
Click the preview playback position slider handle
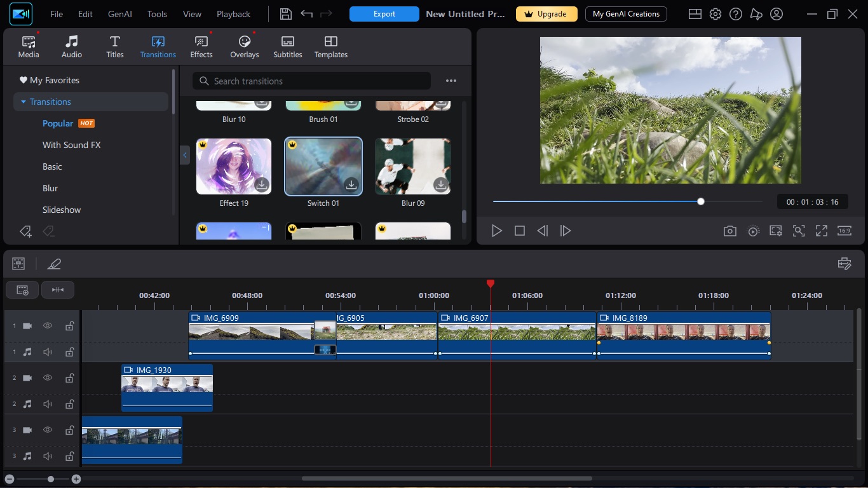pos(701,201)
